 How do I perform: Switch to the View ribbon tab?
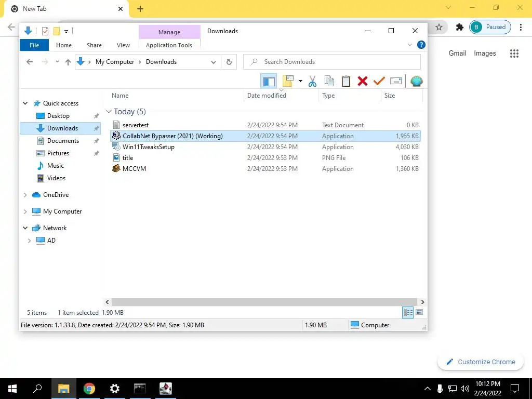click(x=123, y=45)
